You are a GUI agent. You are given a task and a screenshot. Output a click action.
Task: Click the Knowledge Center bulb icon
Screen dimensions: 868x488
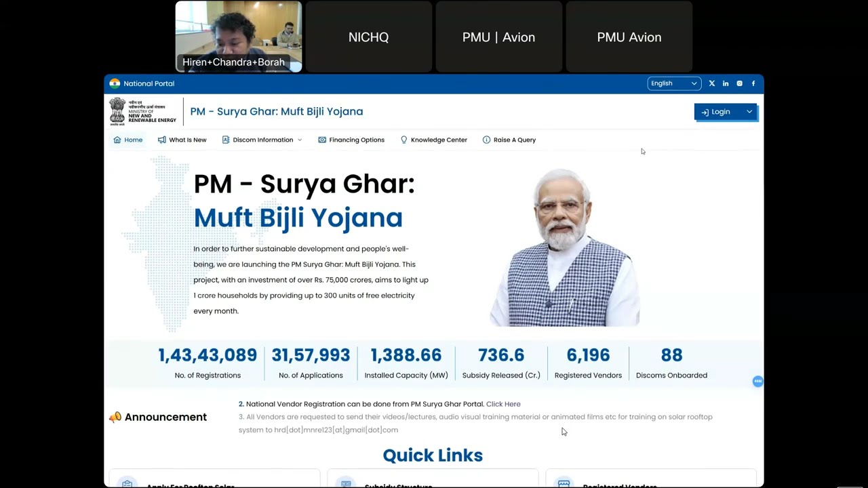coord(403,140)
